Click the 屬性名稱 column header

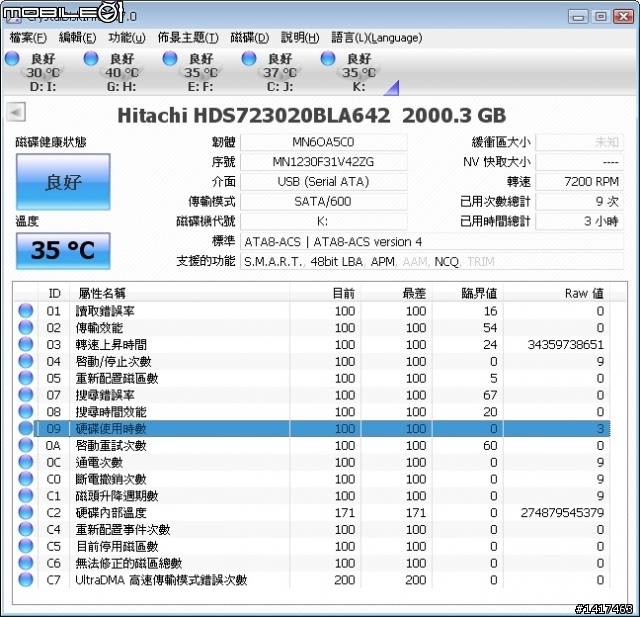[x=180, y=293]
